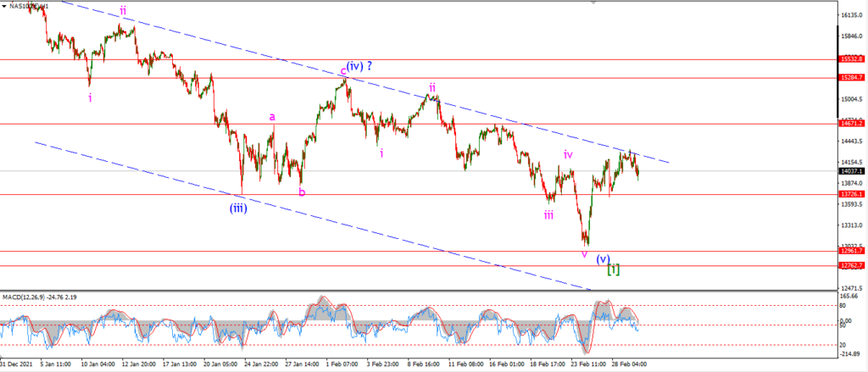Screen dimensions: 868x372
Task: Click the magenta 'iv' label near the right side
Action: coord(568,154)
